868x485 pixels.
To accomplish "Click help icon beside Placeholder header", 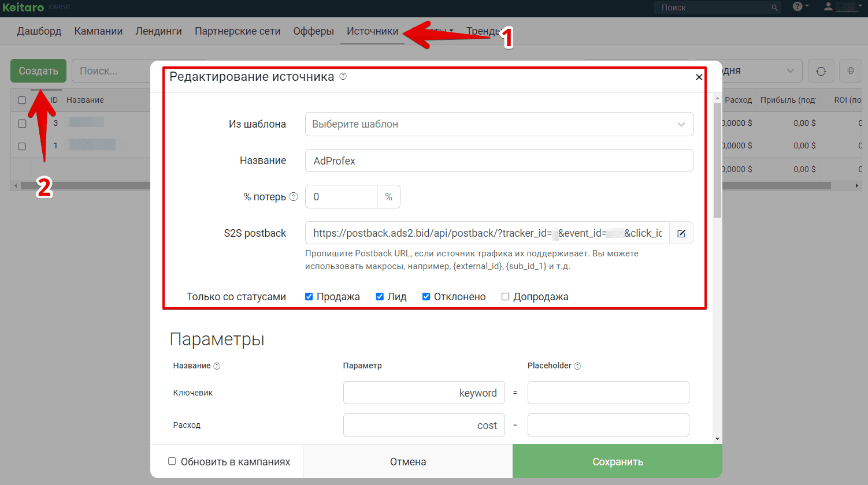I will click(577, 366).
